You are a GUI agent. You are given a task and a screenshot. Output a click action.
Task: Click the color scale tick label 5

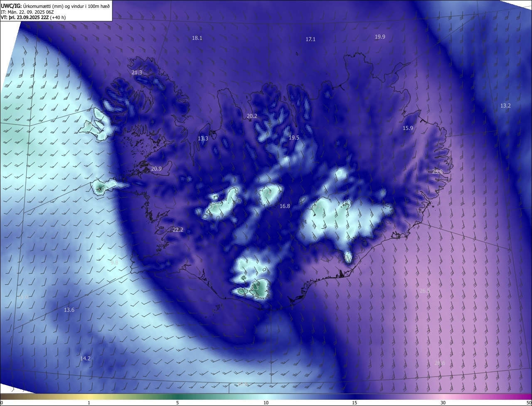click(x=177, y=403)
